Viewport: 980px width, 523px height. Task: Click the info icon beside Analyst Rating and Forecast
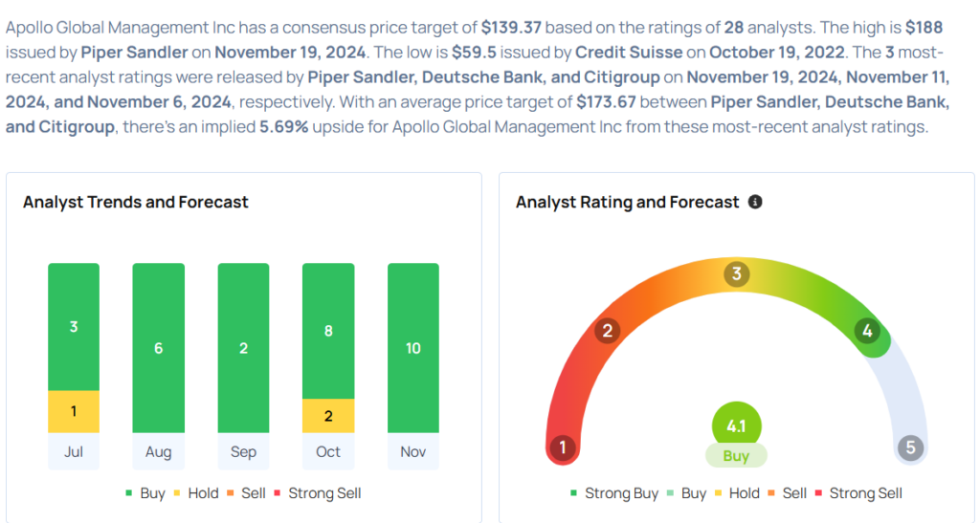755,202
